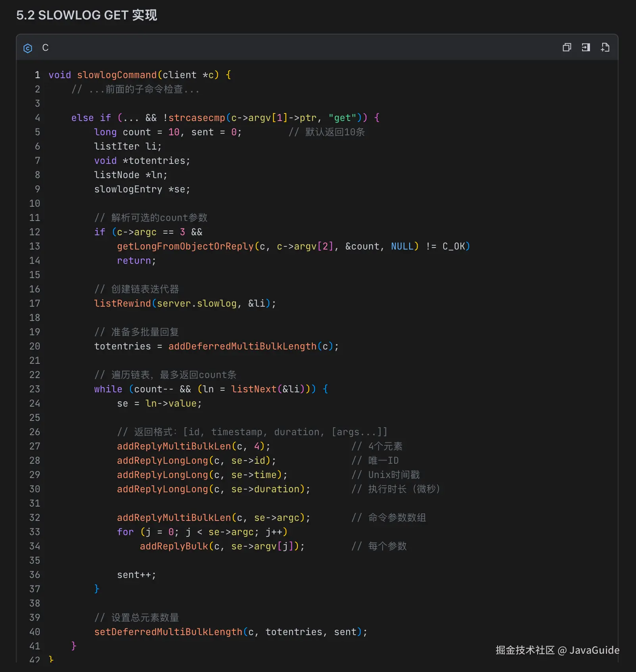The height and width of the screenshot is (672, 636).
Task: Click the "sent++;" statement
Action: (137, 575)
